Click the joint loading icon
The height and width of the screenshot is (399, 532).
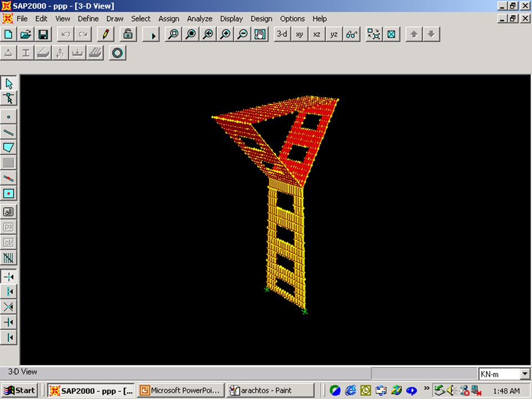click(x=60, y=53)
